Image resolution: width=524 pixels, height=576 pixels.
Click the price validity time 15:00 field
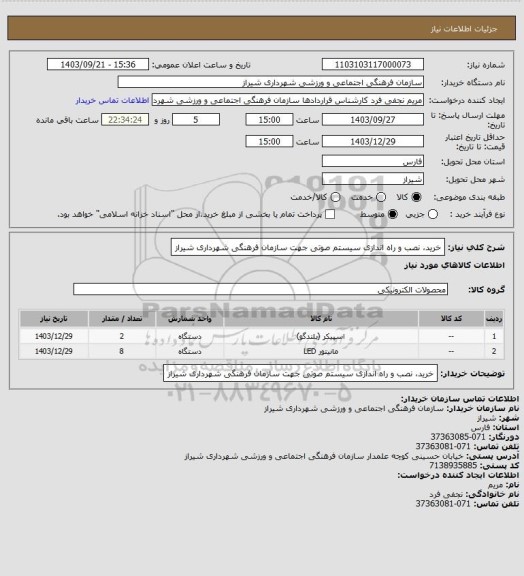(x=269, y=141)
